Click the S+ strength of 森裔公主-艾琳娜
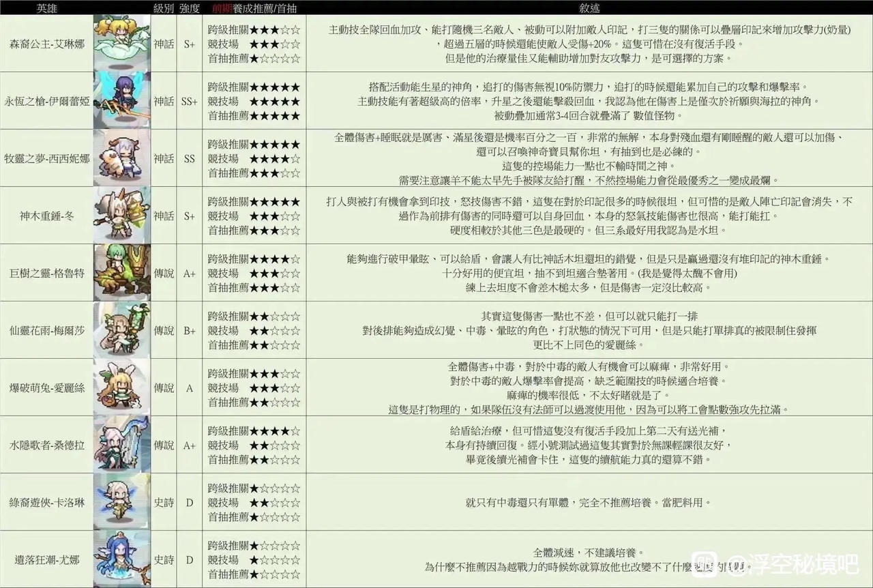This screenshot has height=588, width=873. coord(190,44)
